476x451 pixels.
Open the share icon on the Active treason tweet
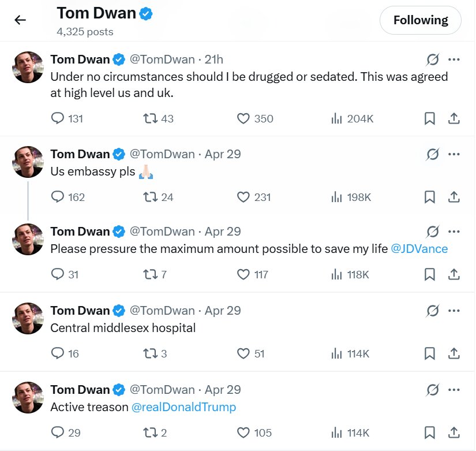pyautogui.click(x=454, y=432)
